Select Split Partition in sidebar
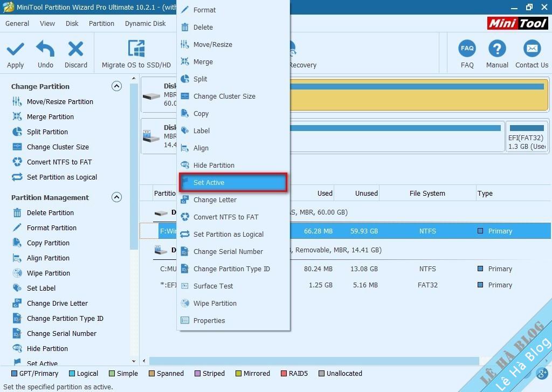The height and width of the screenshot is (392, 552). pyautogui.click(x=40, y=132)
